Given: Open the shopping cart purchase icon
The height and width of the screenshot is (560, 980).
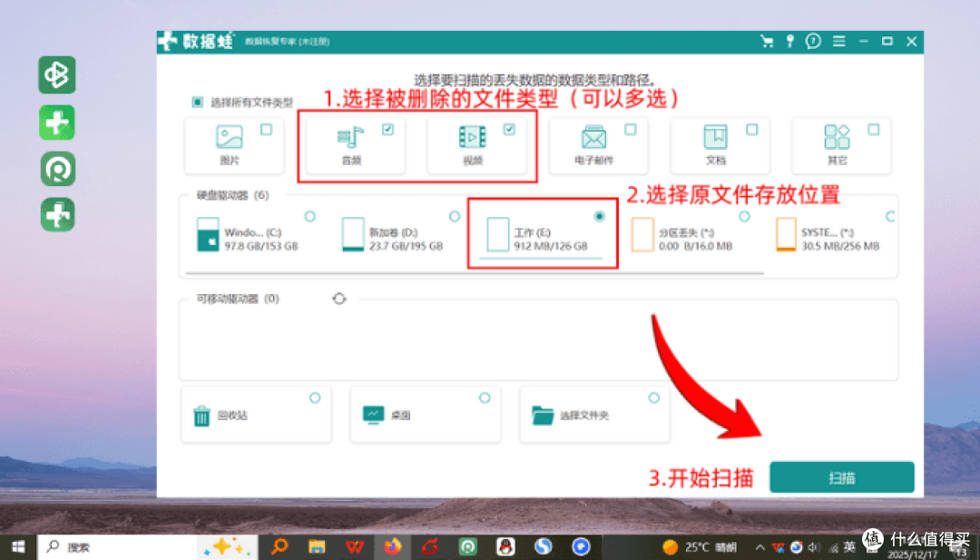Looking at the screenshot, I should [766, 41].
